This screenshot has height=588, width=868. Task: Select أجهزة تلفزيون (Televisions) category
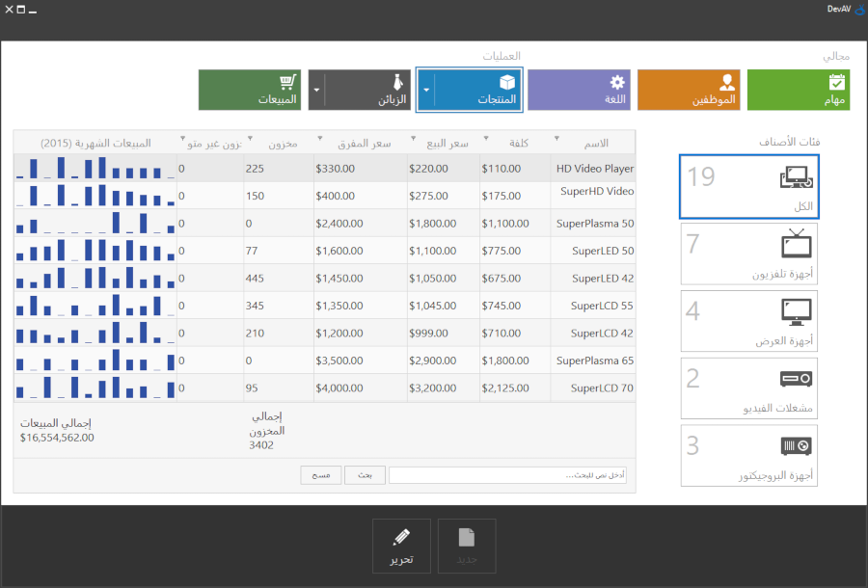pyautogui.click(x=748, y=254)
